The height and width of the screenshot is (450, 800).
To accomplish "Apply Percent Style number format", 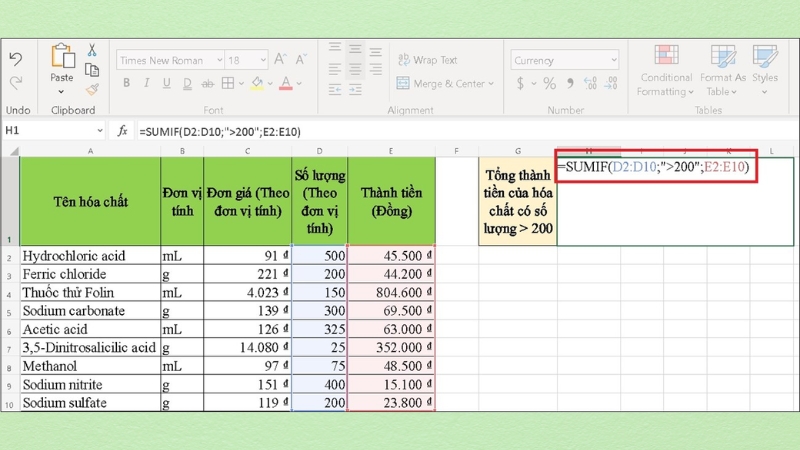I will [x=550, y=84].
